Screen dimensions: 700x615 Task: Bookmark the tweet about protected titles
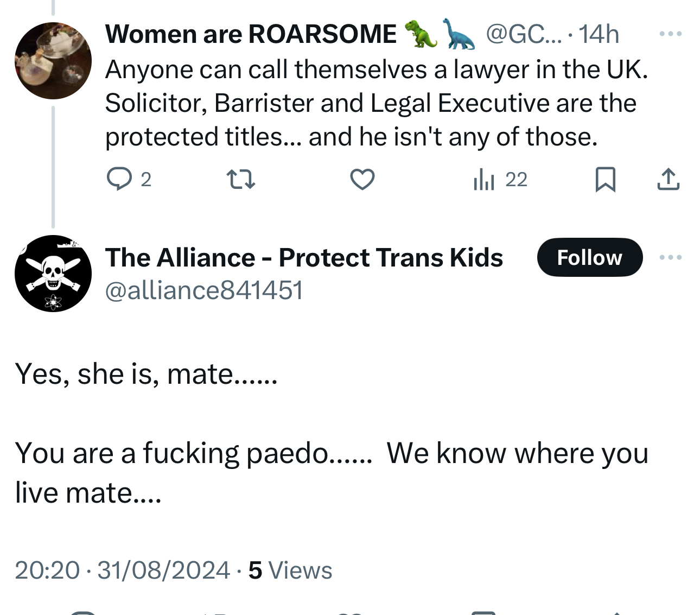point(605,179)
